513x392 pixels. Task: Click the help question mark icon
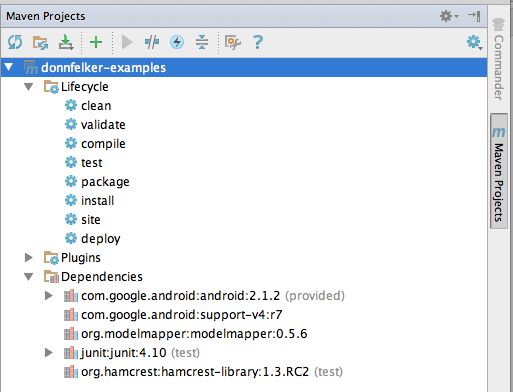258,42
